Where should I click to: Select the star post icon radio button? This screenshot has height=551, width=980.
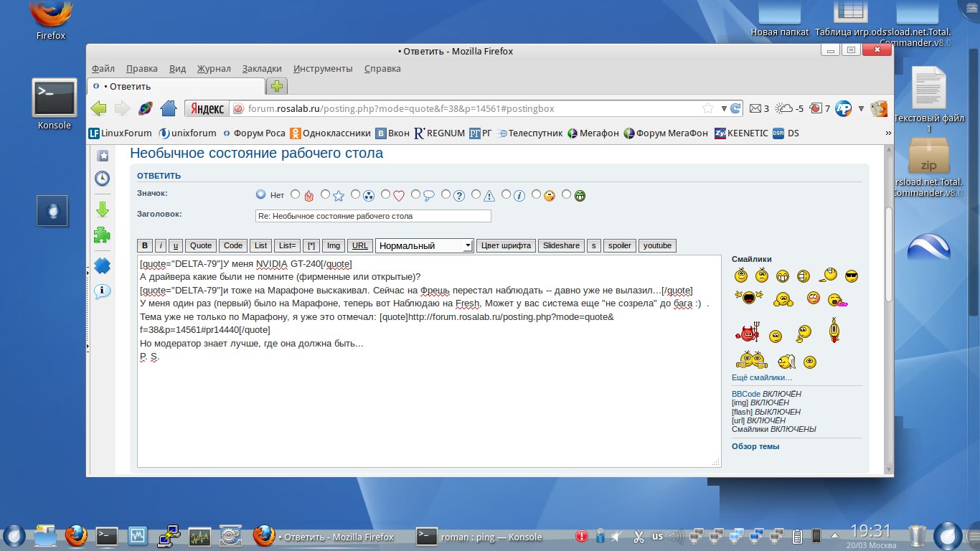326,194
